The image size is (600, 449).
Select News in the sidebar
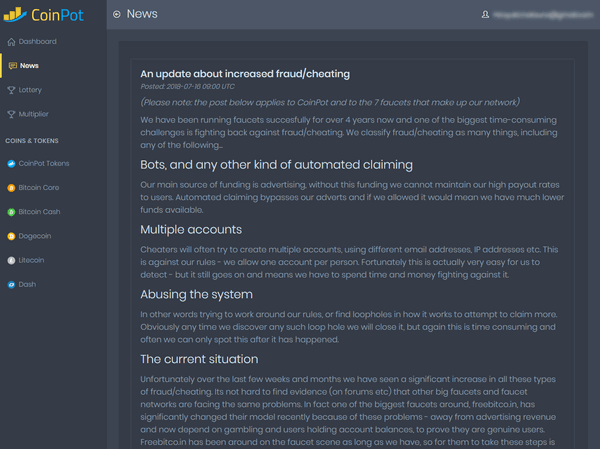coord(53,65)
